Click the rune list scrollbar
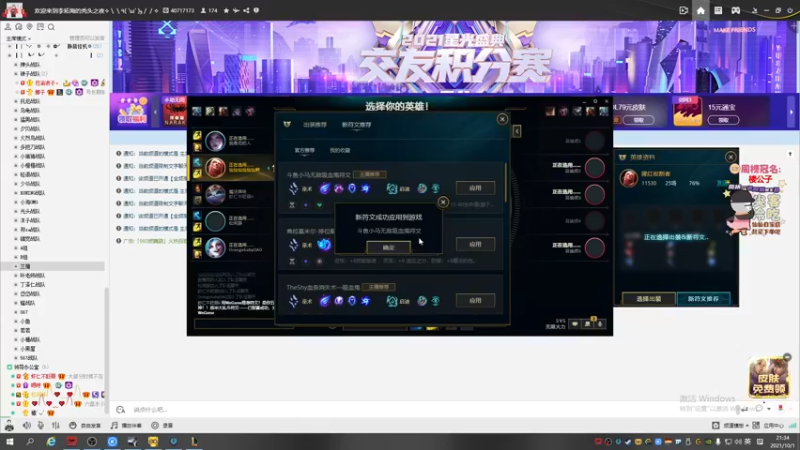The height and width of the screenshot is (450, 800). point(506,183)
